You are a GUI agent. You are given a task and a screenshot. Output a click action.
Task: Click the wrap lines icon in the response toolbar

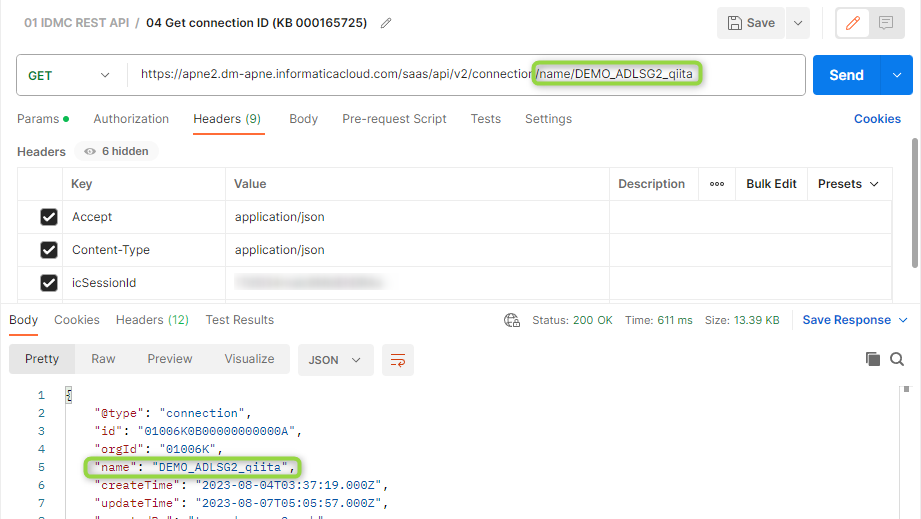point(398,360)
